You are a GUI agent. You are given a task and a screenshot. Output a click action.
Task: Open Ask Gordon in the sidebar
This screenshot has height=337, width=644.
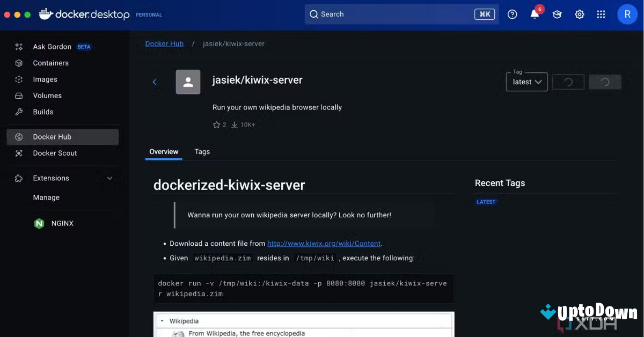click(52, 47)
